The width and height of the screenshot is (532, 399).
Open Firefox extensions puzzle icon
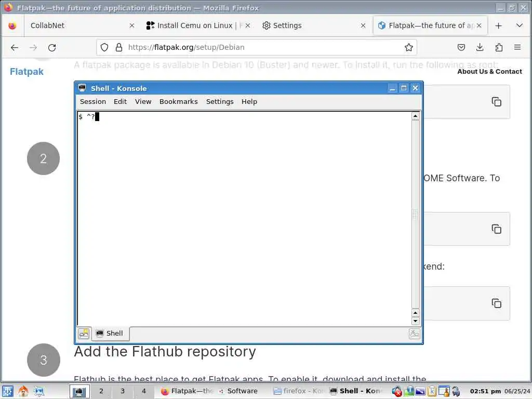[499, 47]
